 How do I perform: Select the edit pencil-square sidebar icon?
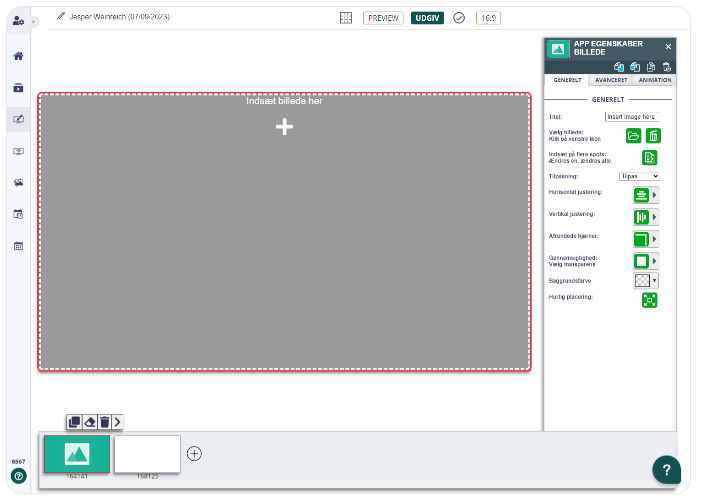[18, 119]
